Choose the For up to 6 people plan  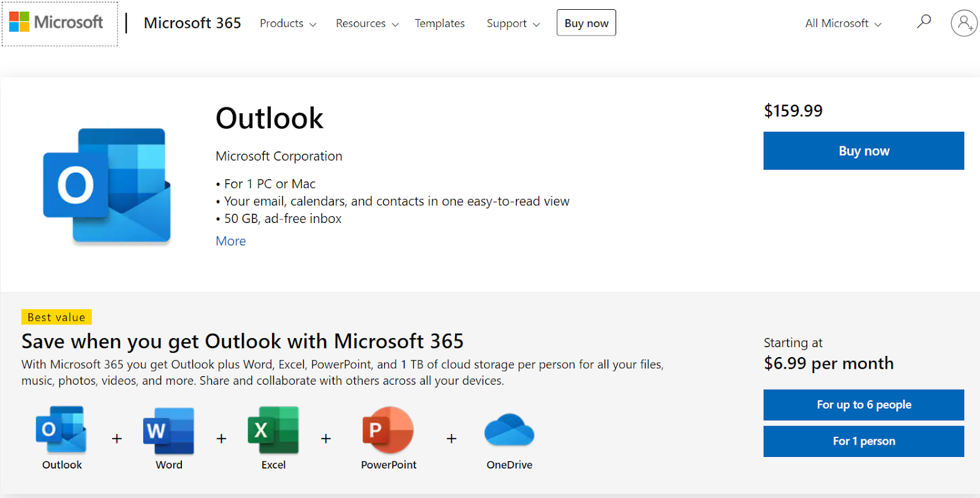(864, 405)
